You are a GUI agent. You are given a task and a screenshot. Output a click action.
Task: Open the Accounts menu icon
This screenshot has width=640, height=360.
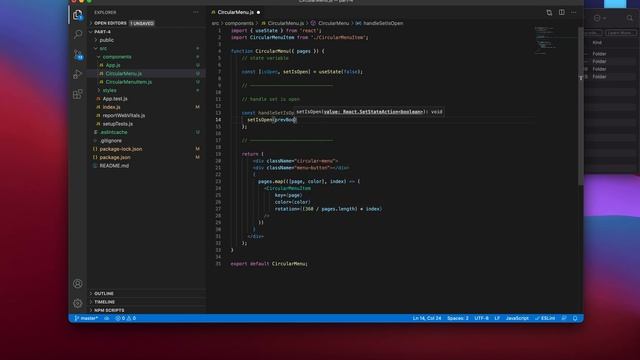click(78, 283)
